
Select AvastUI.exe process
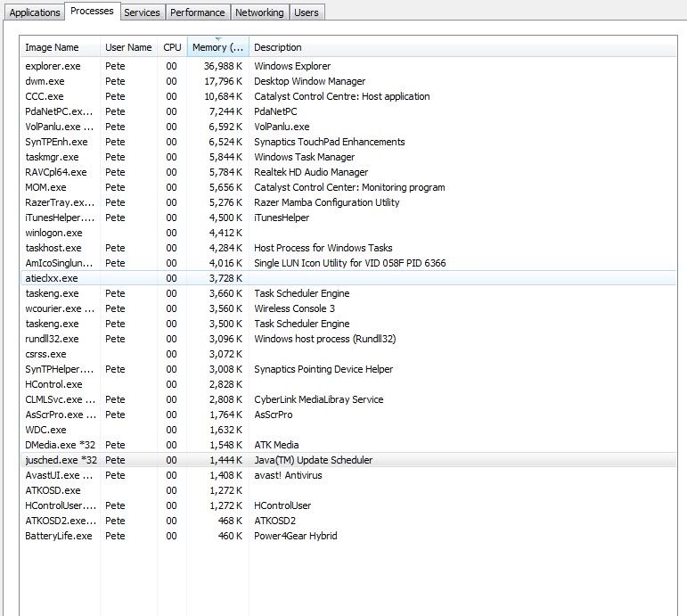[x=348, y=475]
